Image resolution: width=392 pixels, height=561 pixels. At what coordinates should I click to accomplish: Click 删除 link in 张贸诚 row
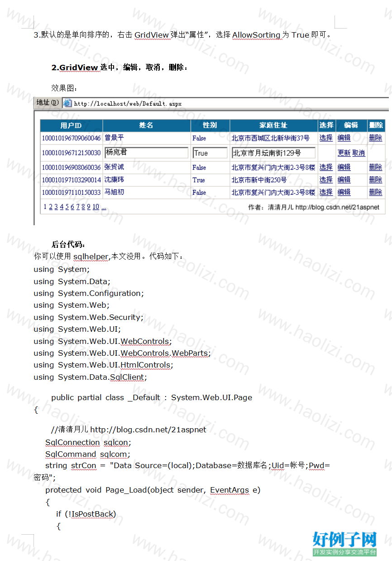(376, 167)
